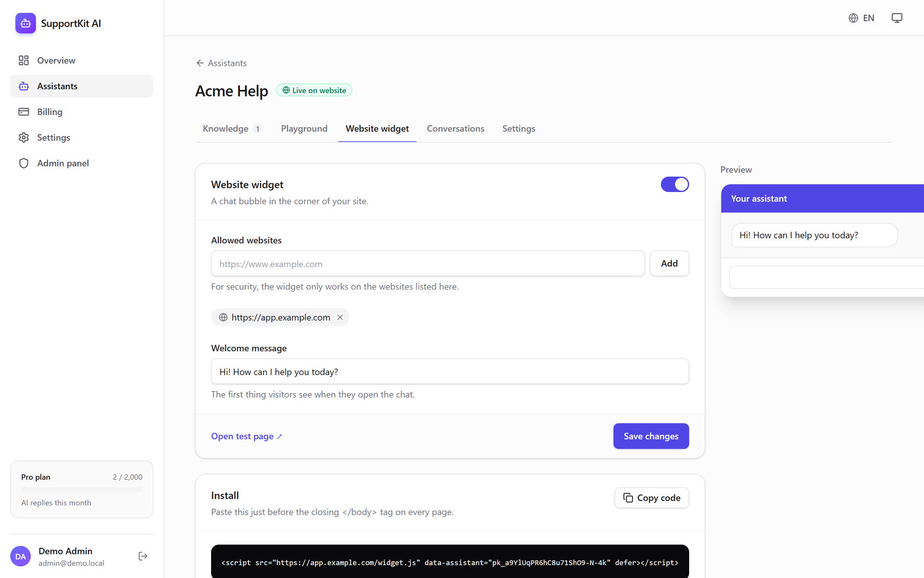Click the globe icon in Live on website badge
The width and height of the screenshot is (924, 578).
point(286,91)
